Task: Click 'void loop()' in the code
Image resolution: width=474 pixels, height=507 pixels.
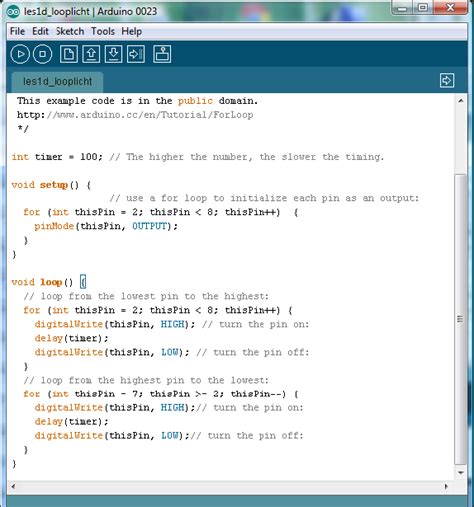Action: point(42,282)
